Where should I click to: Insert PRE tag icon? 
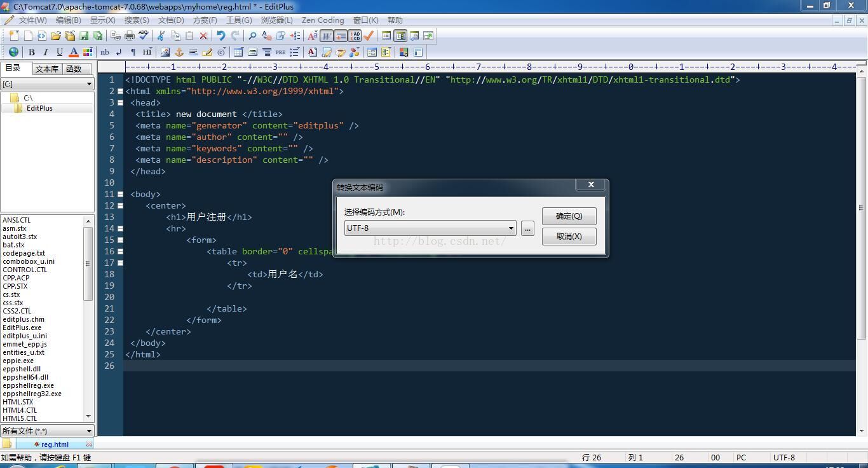(x=280, y=52)
